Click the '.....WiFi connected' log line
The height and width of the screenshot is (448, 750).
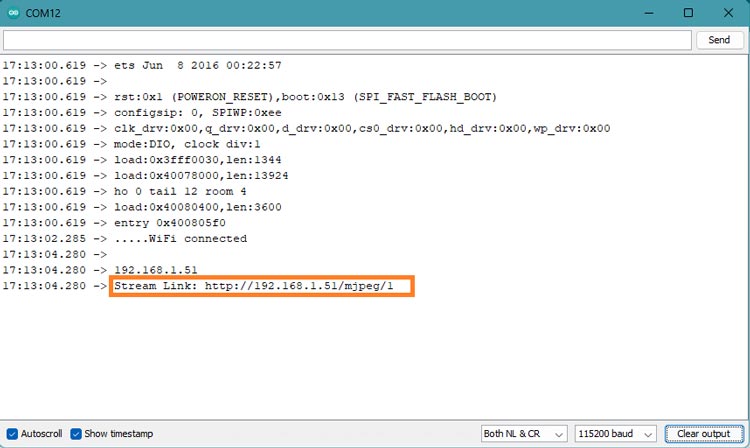[x=180, y=239]
